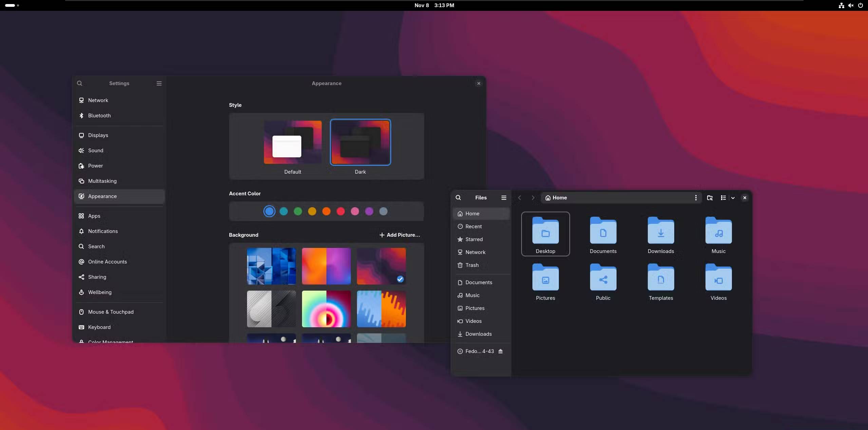Click the Settings search icon
The height and width of the screenshot is (430, 868).
click(79, 83)
